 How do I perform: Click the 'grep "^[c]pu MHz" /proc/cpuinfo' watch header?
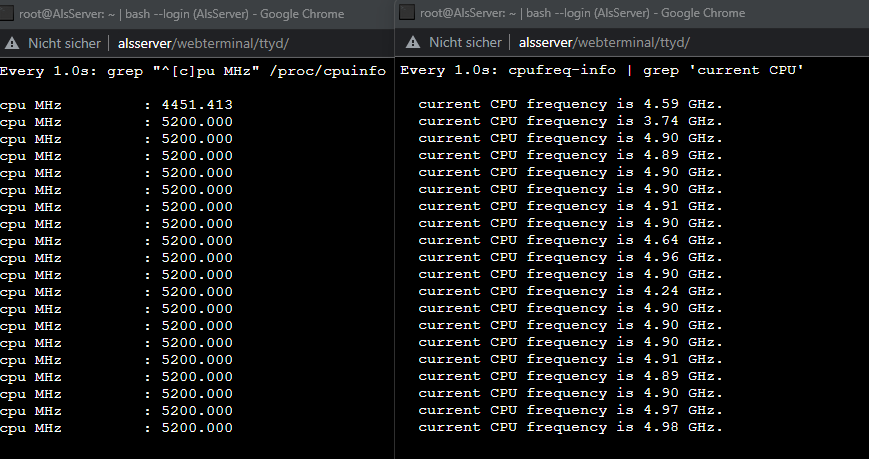(193, 71)
